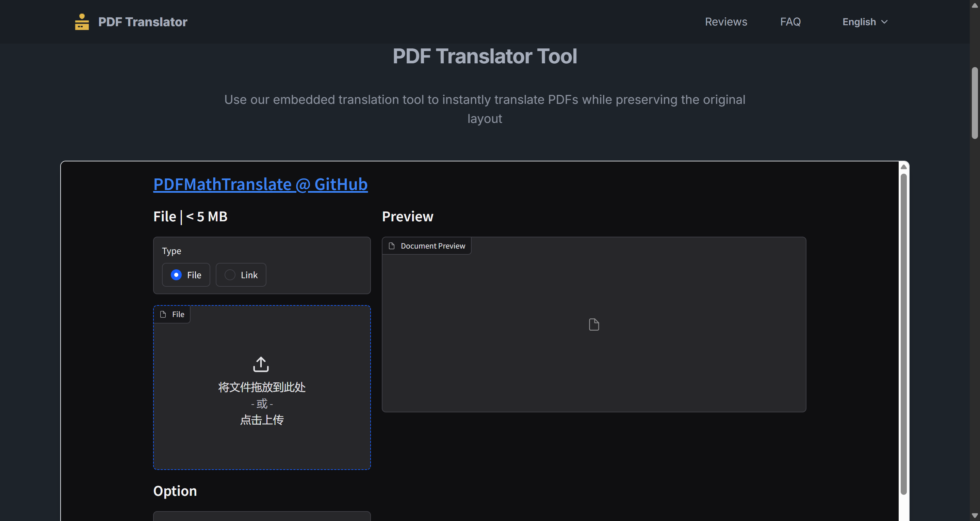Click the page placeholder icon in preview area
Viewport: 980px width, 521px height.
click(x=594, y=325)
